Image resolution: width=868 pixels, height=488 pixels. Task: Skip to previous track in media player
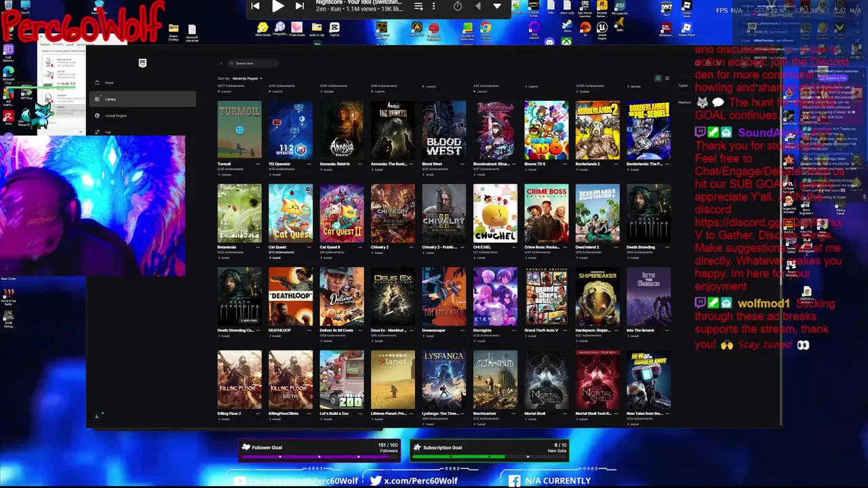pyautogui.click(x=255, y=6)
